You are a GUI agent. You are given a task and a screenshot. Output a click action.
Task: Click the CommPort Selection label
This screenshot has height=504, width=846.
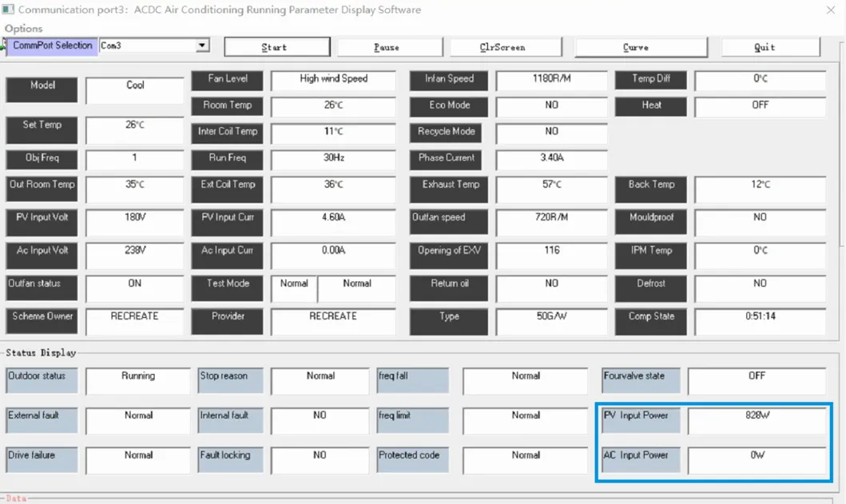point(52,46)
